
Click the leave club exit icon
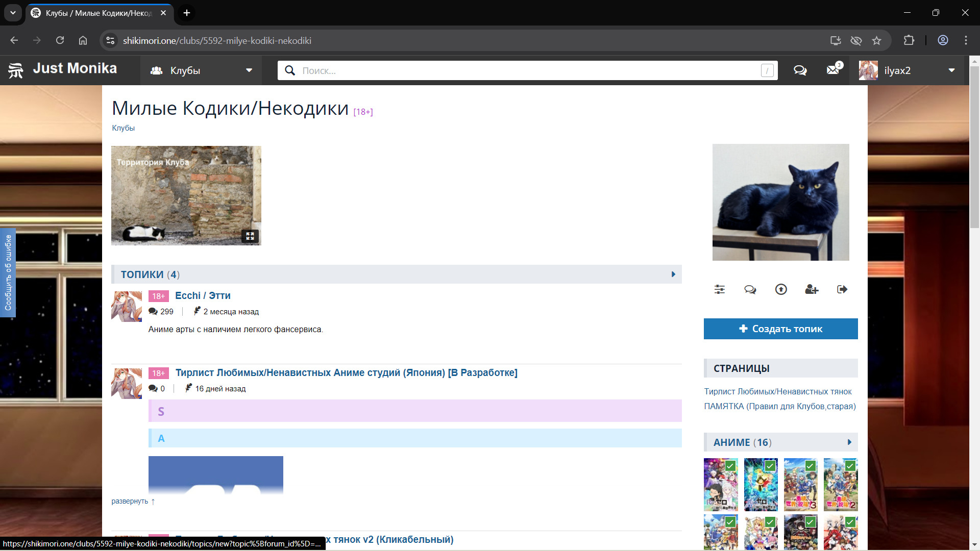pos(842,289)
